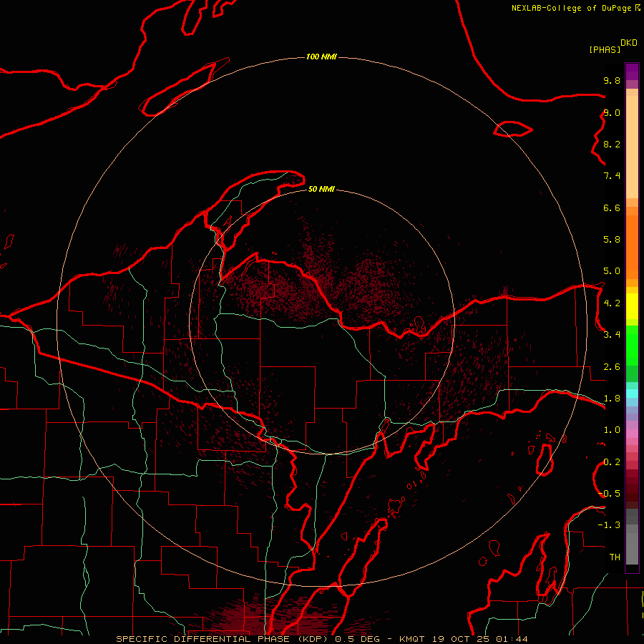This screenshot has height=644, width=644.
Task: Click the yellow band beside 4.2
Action: click(x=632, y=306)
